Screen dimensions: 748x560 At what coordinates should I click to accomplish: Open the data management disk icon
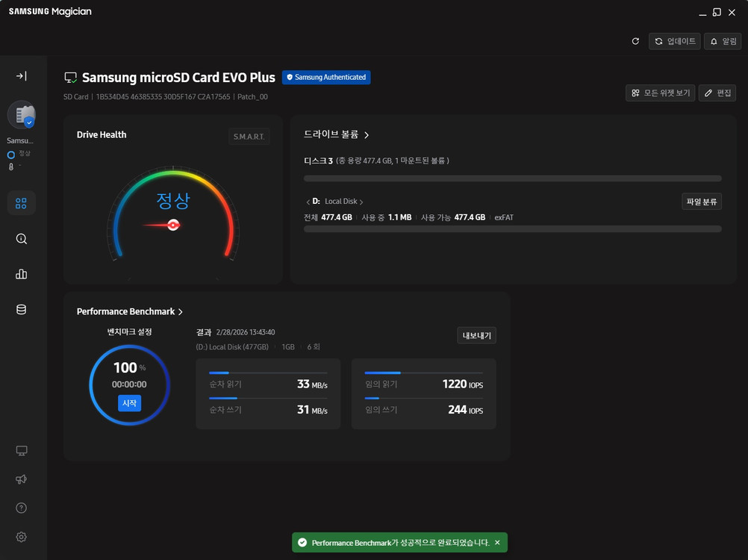click(21, 309)
